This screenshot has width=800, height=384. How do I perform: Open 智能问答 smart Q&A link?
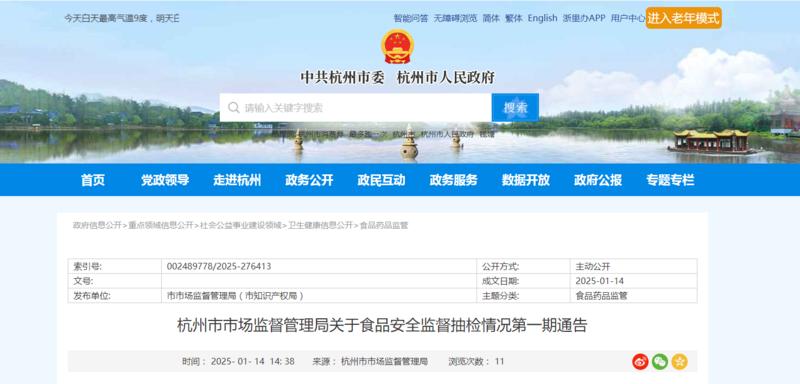411,18
